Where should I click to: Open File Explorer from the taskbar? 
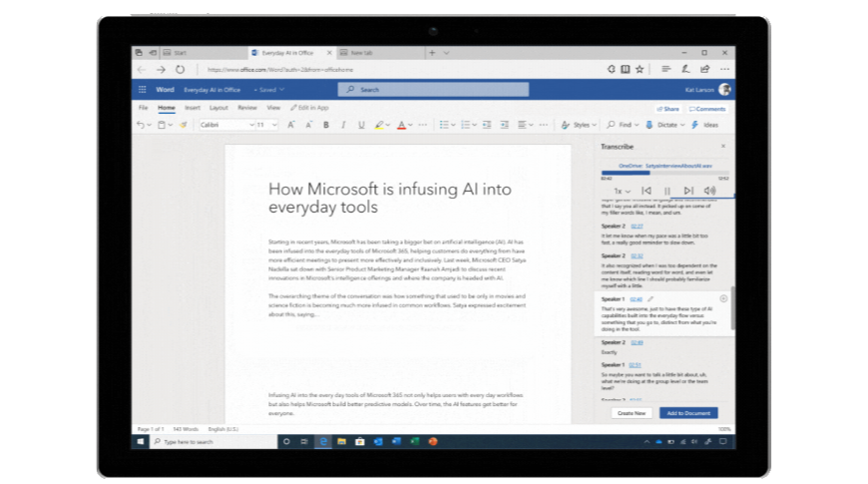click(x=341, y=441)
